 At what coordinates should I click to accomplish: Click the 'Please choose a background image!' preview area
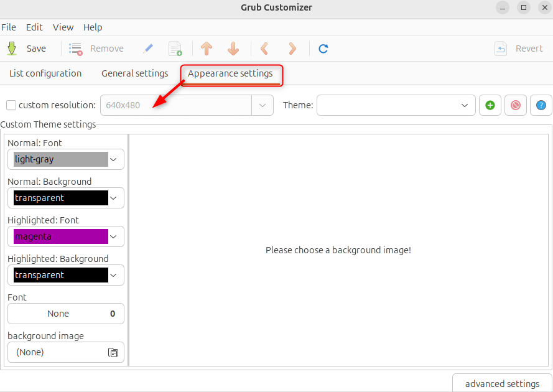(x=338, y=250)
